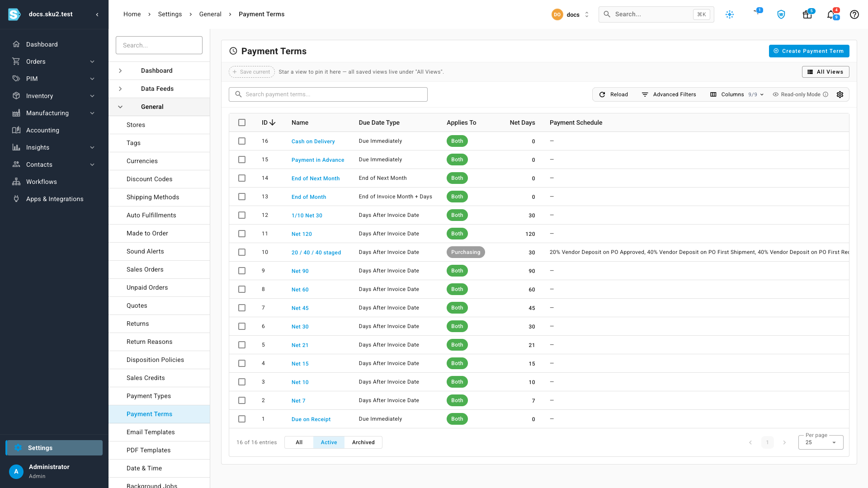Open the docs workspace switcher
Viewport: 868px width, 488px height.
click(571, 14)
